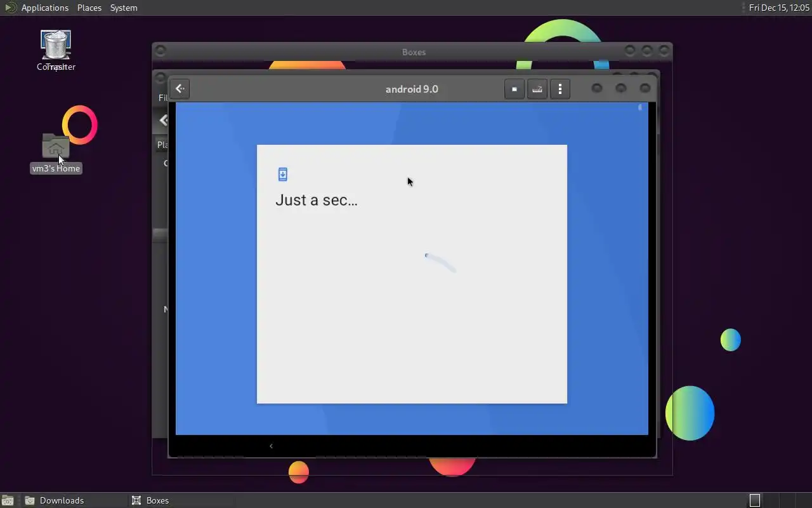Click the background Boxes window title bar
812x508 pixels.
(412, 52)
